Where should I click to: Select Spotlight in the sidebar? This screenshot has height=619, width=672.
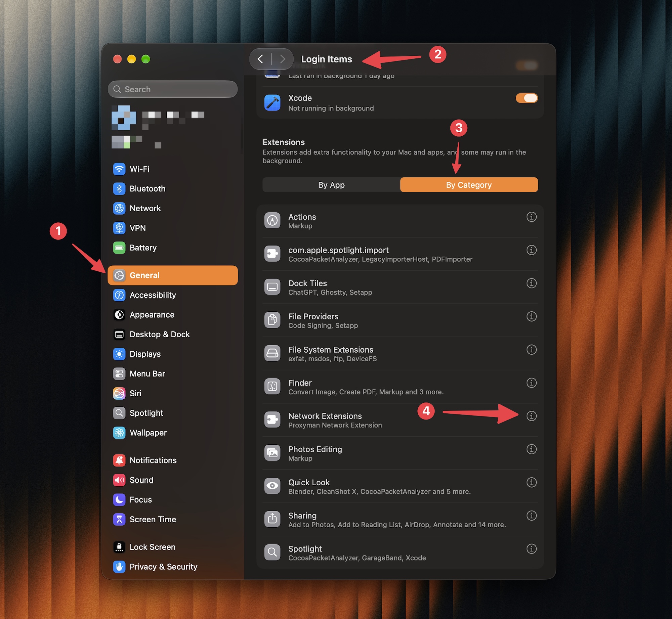click(172, 413)
